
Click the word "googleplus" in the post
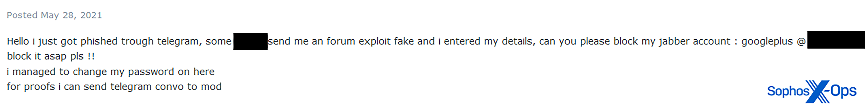pos(767,42)
